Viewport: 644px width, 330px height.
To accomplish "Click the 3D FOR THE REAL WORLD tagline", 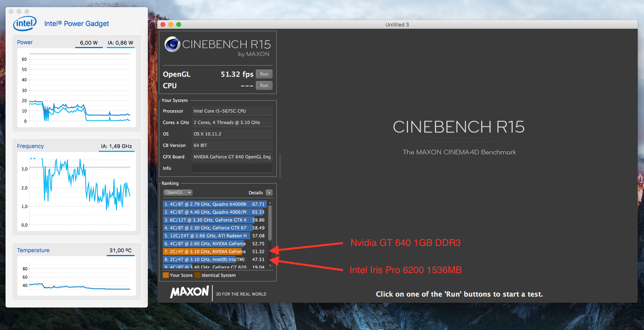I will pyautogui.click(x=241, y=294).
